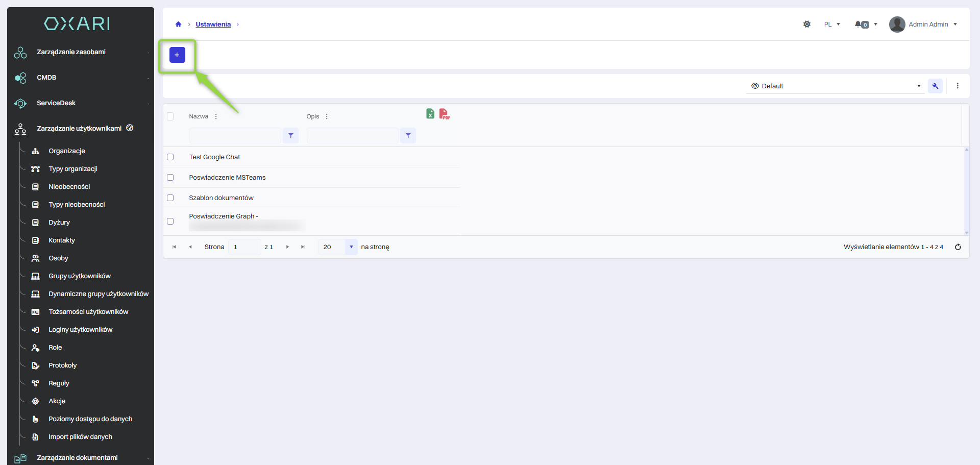Toggle the select-all header checkbox

(170, 116)
